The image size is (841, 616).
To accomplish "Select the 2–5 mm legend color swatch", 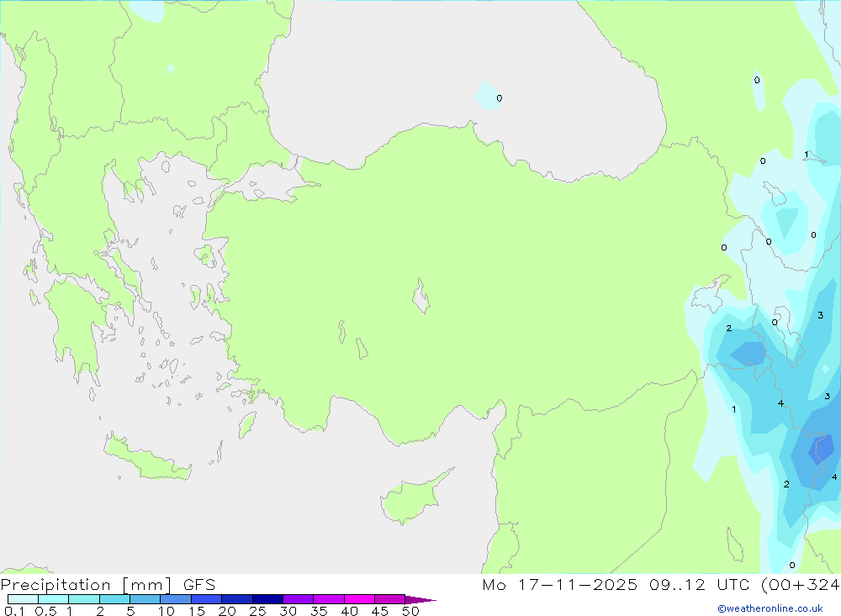I will coord(114,599).
